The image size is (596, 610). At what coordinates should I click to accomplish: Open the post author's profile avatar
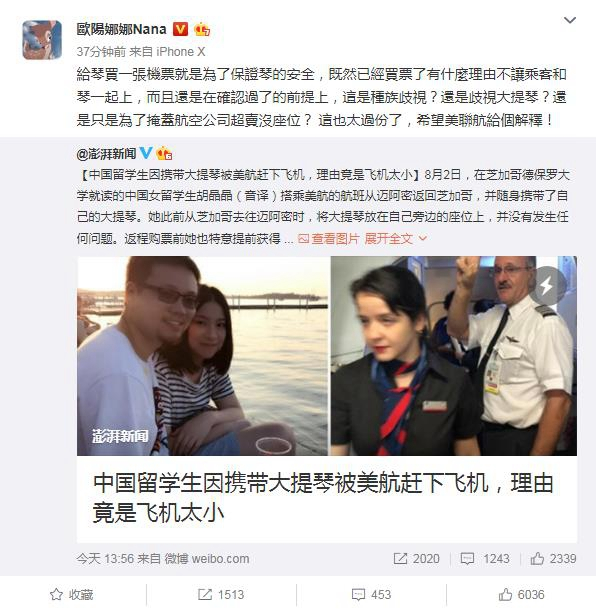coord(42,40)
